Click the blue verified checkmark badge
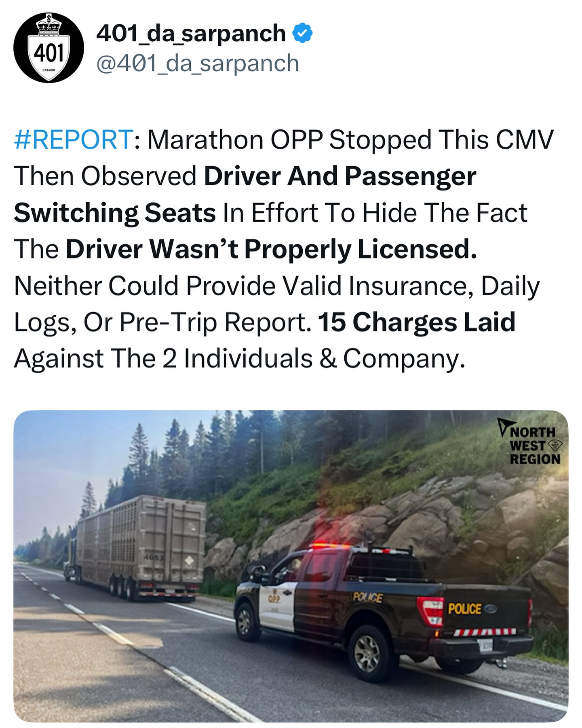 302,33
